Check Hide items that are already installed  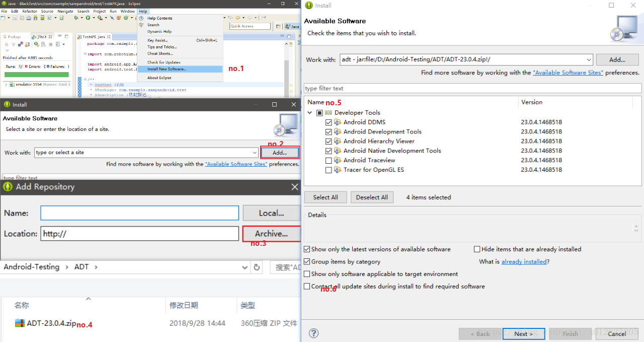click(x=477, y=249)
